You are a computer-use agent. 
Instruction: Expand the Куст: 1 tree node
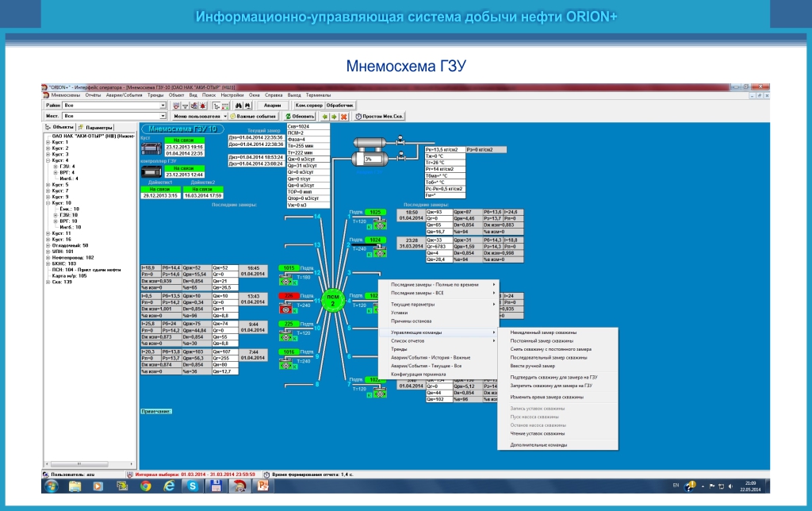[x=48, y=142]
